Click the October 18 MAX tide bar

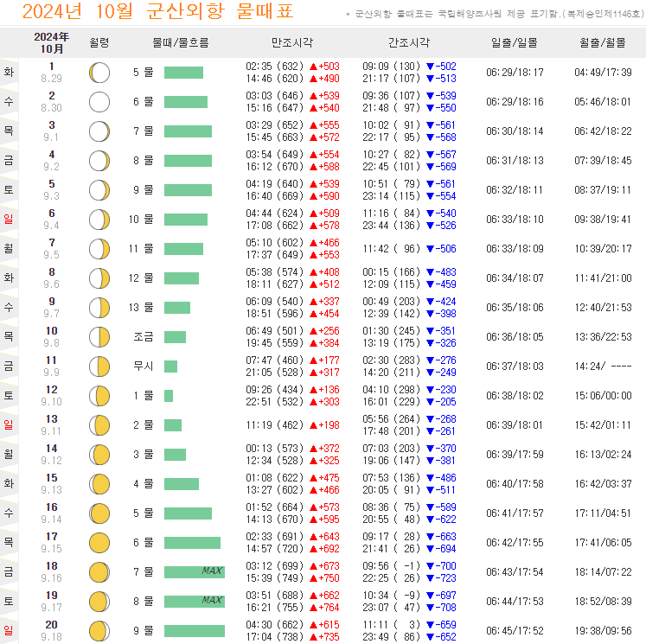pyautogui.click(x=195, y=572)
